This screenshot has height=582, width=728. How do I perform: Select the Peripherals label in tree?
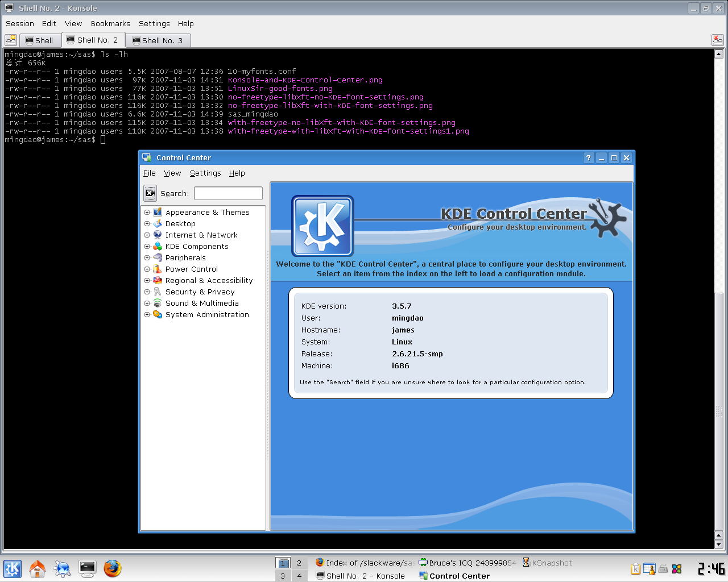[x=185, y=257]
